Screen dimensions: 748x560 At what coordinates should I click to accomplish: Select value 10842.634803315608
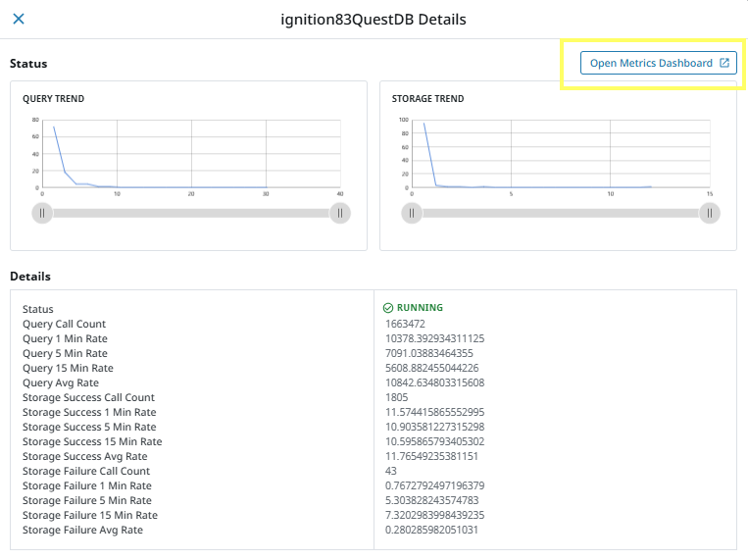click(434, 383)
